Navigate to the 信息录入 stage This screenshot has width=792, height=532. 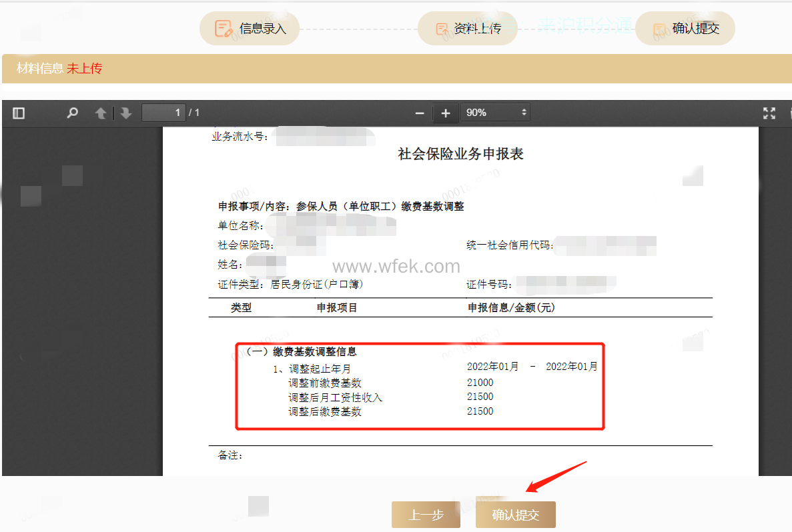[250, 28]
